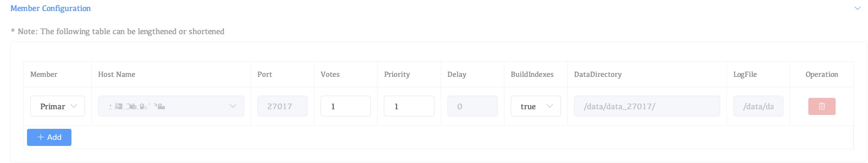Click the plus icon on Add button
The image size is (868, 163).
click(x=41, y=137)
